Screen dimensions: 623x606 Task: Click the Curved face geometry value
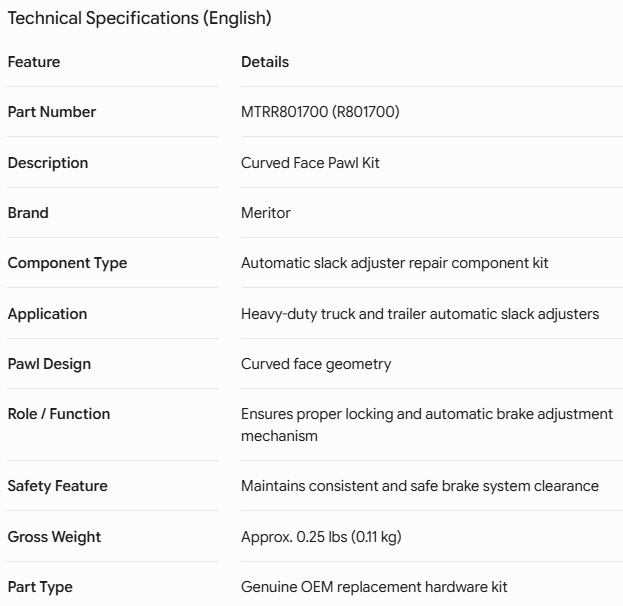pyautogui.click(x=316, y=364)
